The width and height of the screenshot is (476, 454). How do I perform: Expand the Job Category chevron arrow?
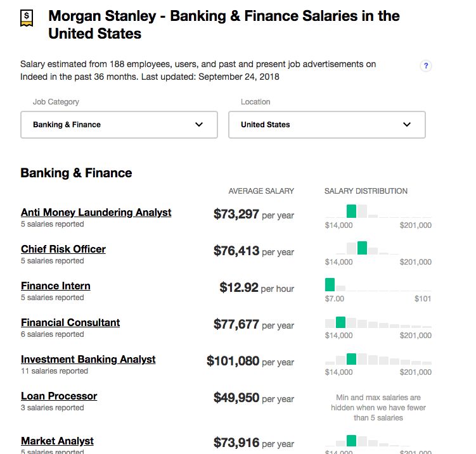point(199,124)
